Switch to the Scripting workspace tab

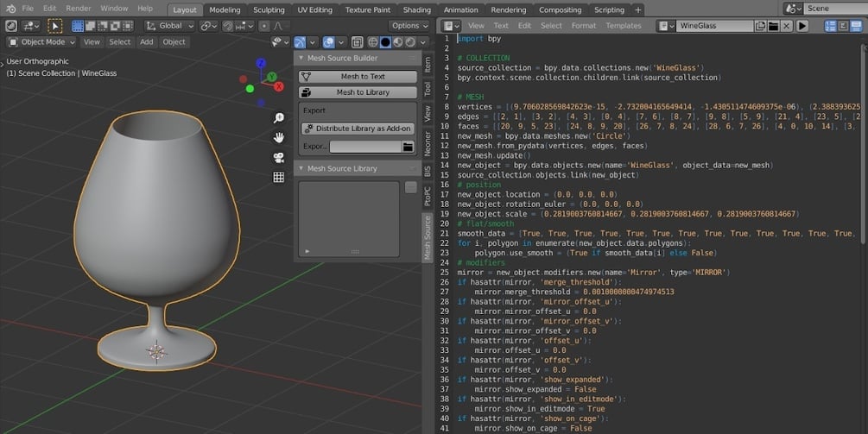[609, 10]
